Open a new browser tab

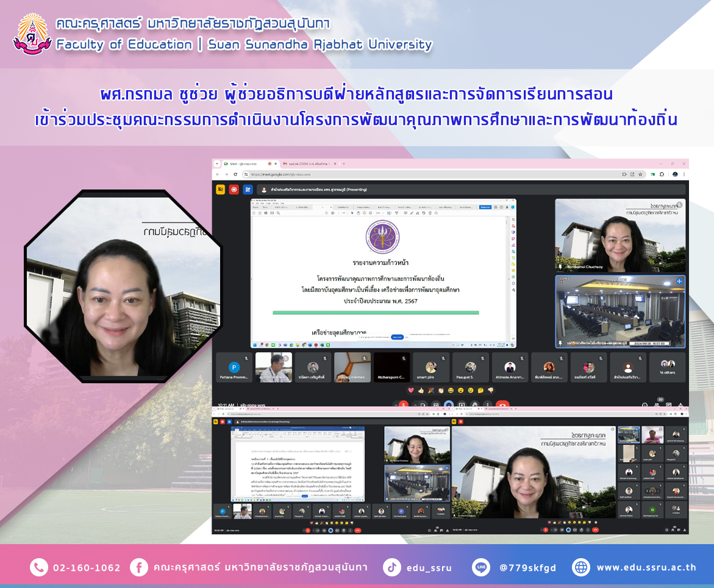pos(343,164)
